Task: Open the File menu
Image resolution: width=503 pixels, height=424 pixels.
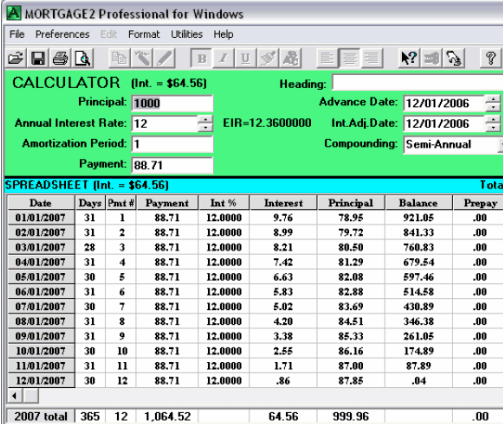Action: [x=17, y=34]
